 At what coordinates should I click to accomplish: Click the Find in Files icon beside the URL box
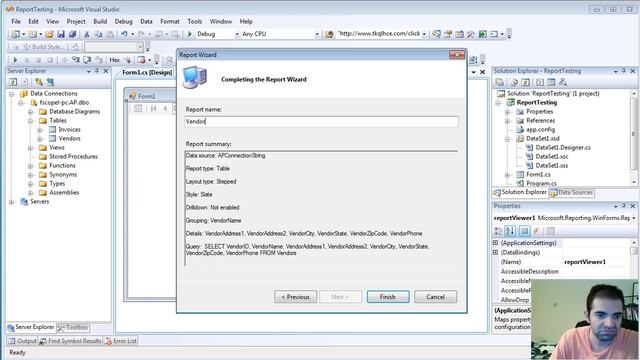(329, 34)
